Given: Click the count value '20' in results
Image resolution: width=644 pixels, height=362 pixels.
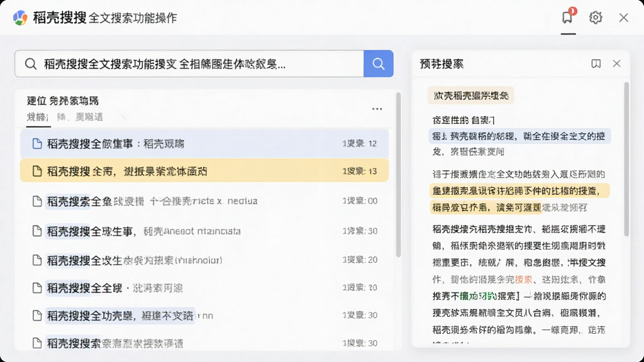Looking at the screenshot, I should (372, 260).
